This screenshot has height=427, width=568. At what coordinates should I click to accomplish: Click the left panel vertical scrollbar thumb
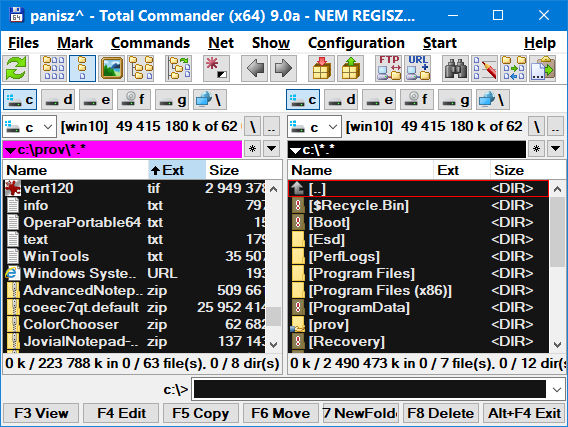274,317
